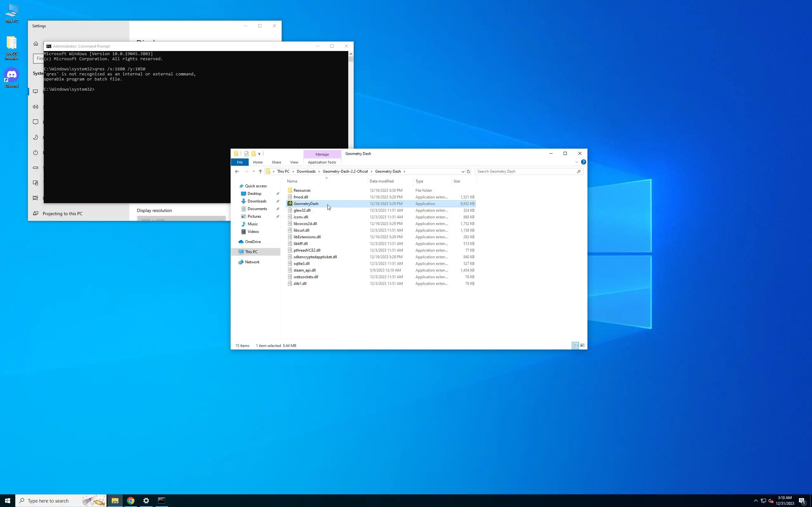Open the View ribbon tab
Image resolution: width=812 pixels, height=507 pixels.
coord(294,162)
